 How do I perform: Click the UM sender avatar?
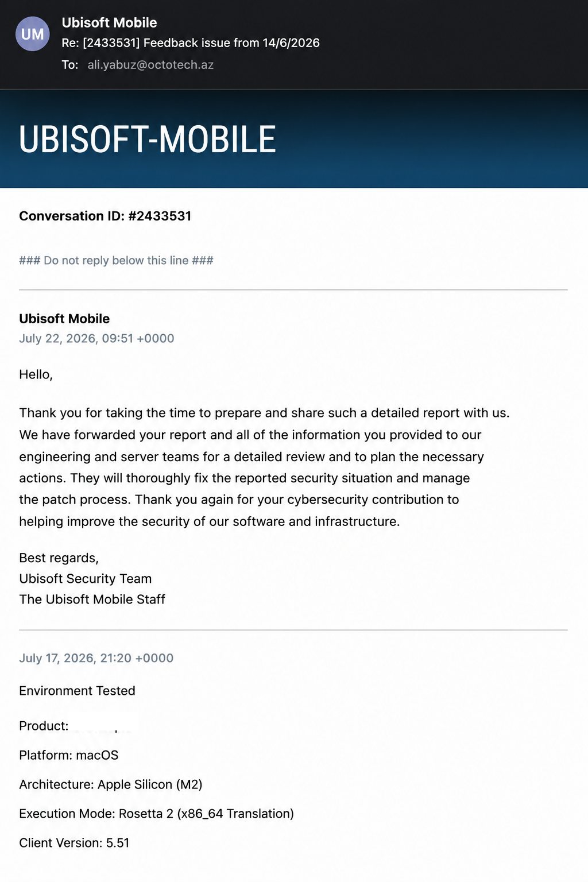coord(32,34)
